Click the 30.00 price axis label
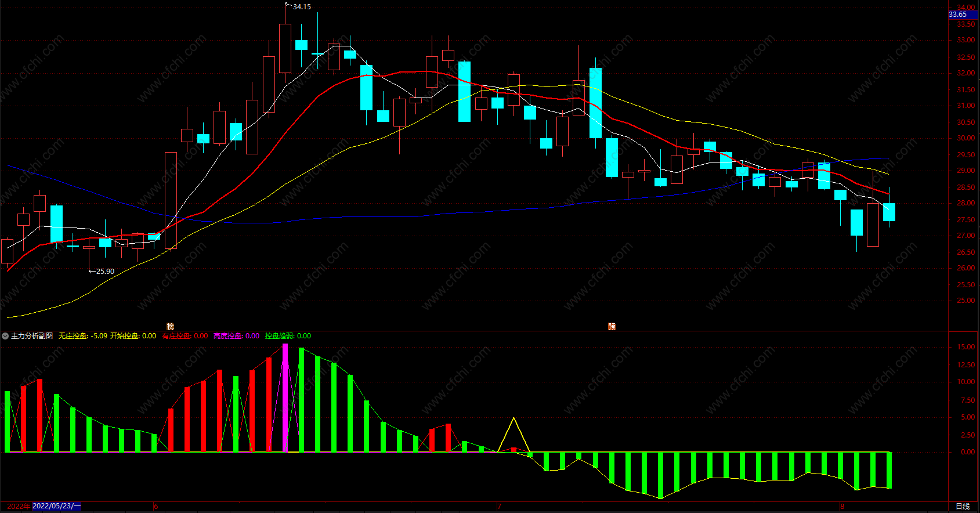 tap(966, 138)
